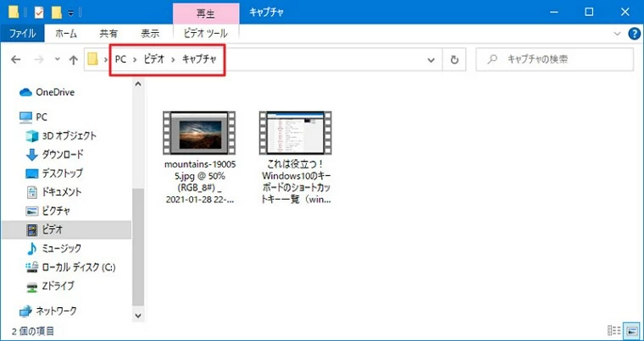Click the Forward navigation arrow

tap(39, 60)
